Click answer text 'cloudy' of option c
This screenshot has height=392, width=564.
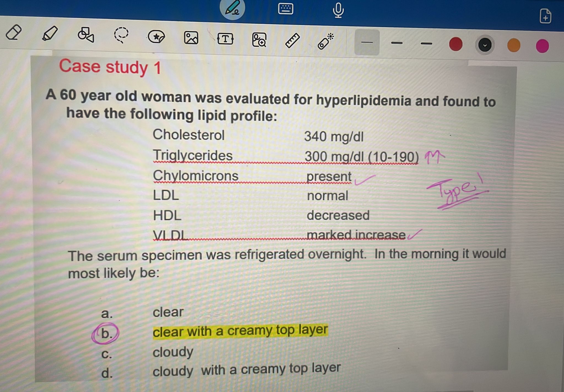pyautogui.click(x=173, y=352)
